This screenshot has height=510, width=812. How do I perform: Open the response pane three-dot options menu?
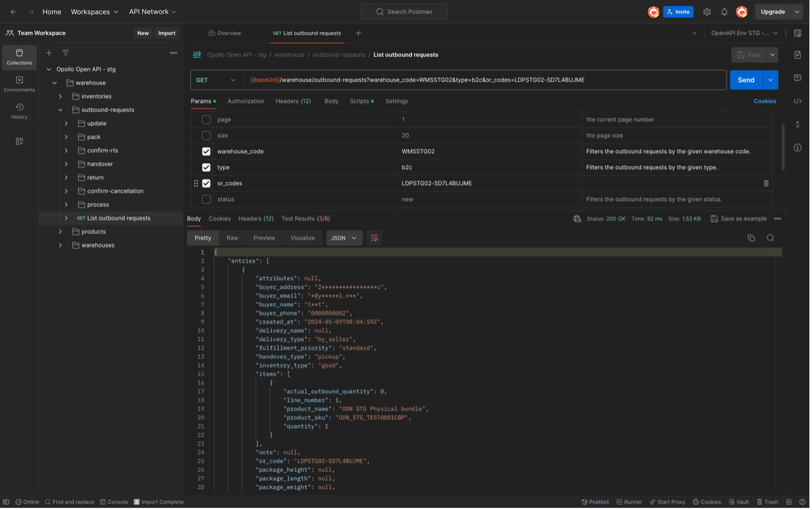780,219
